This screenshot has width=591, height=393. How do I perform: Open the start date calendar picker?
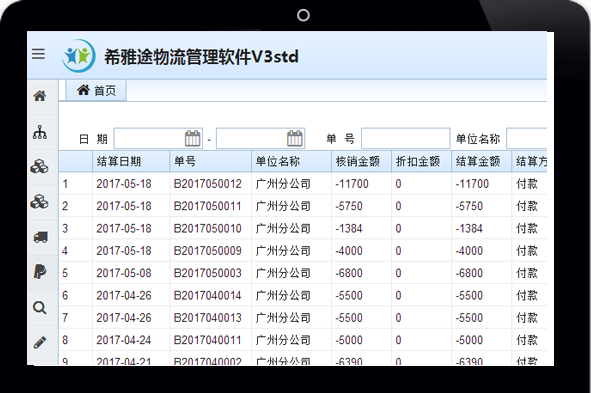point(193,138)
